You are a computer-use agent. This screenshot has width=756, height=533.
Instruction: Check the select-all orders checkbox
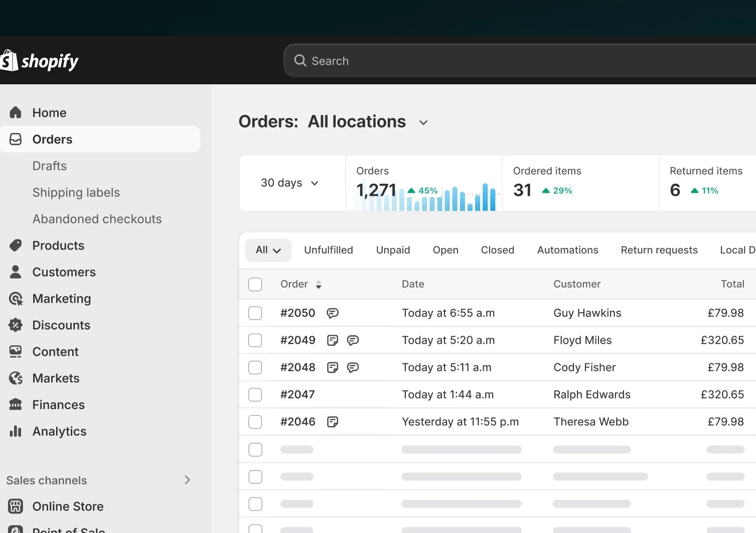tap(255, 284)
